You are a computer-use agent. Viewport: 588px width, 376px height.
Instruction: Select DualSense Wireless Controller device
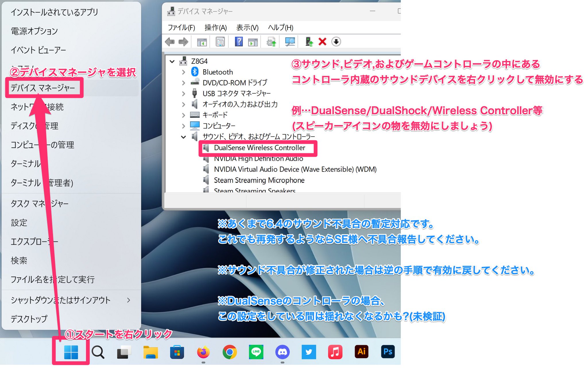tap(260, 148)
